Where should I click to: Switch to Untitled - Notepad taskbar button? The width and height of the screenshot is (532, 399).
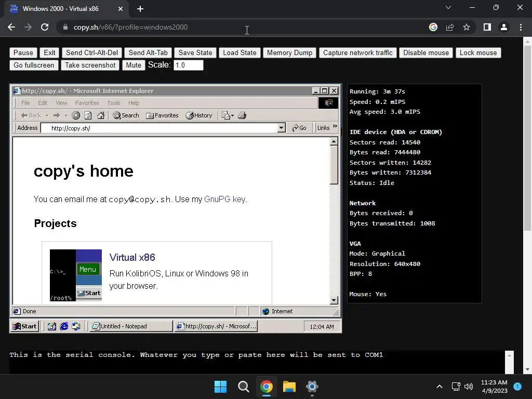(x=131, y=326)
